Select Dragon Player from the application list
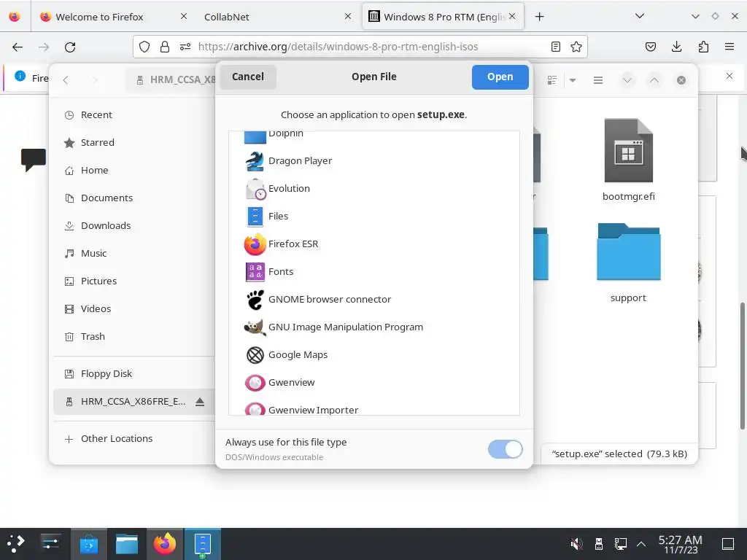Screen dimensions: 747x560 [374, 161]
